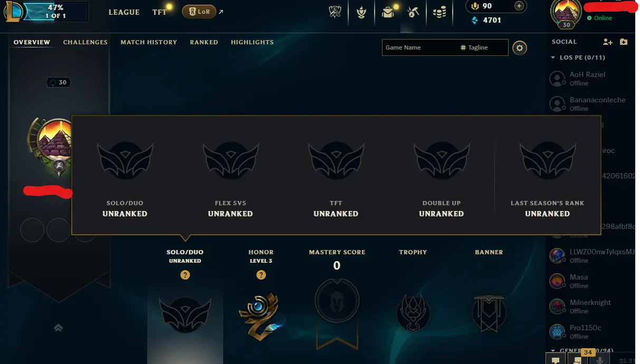The height and width of the screenshot is (364, 640).
Task: Click the Solo/Duo help question mark
Action: (x=185, y=275)
